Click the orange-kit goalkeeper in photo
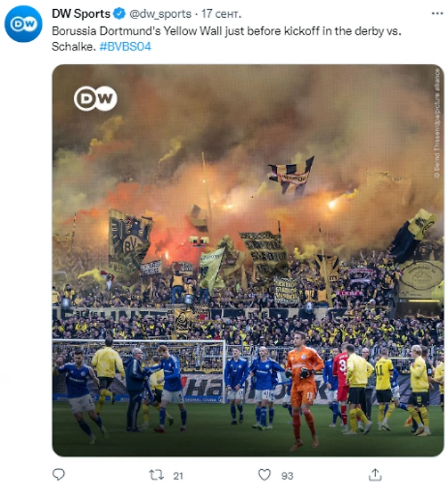The image size is (448, 484). [303, 390]
